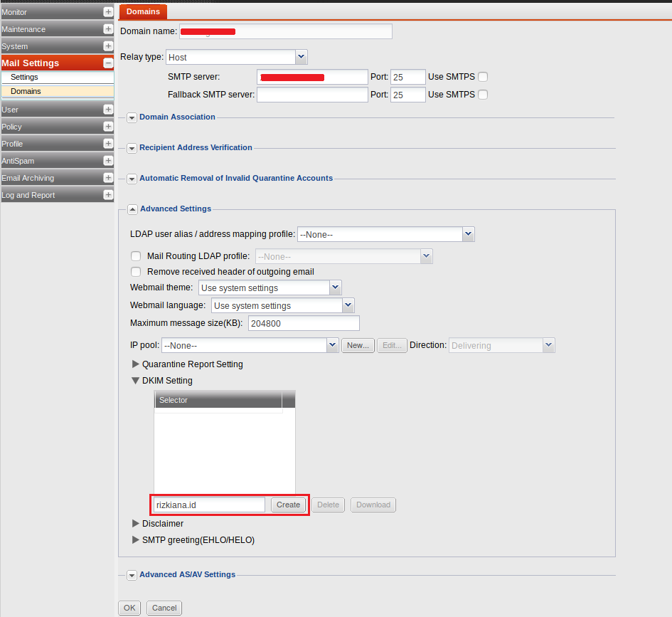Expand the System sidebar section plus icon
This screenshot has height=617, width=672.
[x=107, y=46]
